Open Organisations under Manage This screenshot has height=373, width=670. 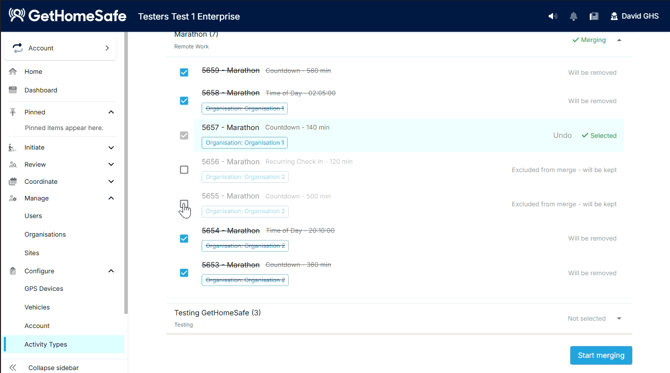[x=45, y=235]
